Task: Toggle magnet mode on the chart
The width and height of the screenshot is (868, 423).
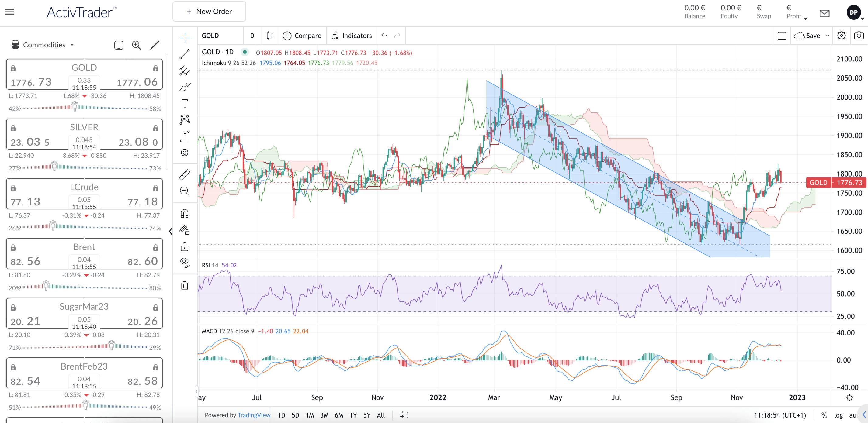Action: pyautogui.click(x=185, y=214)
